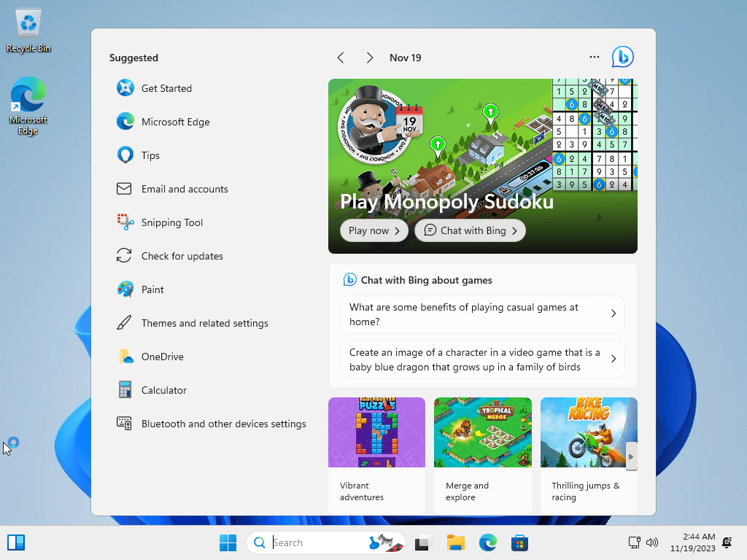747x560 pixels.
Task: Go to the previous day with left arrow
Action: coord(341,58)
